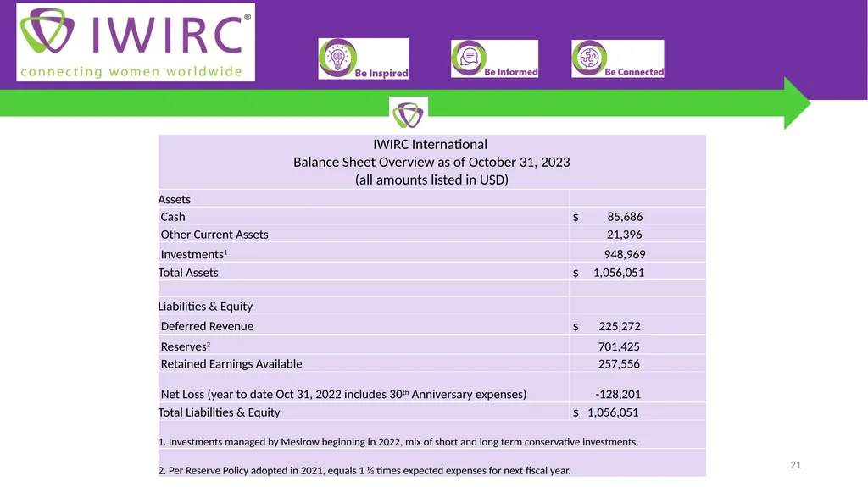This screenshot has height=487, width=868.
Task: Click the 'Assets' section heading
Action: point(175,199)
